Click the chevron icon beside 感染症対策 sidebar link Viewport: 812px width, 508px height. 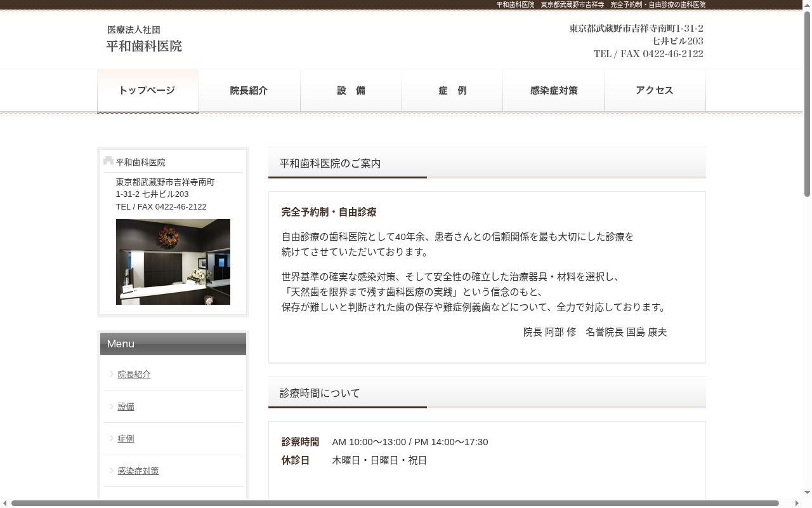111,470
